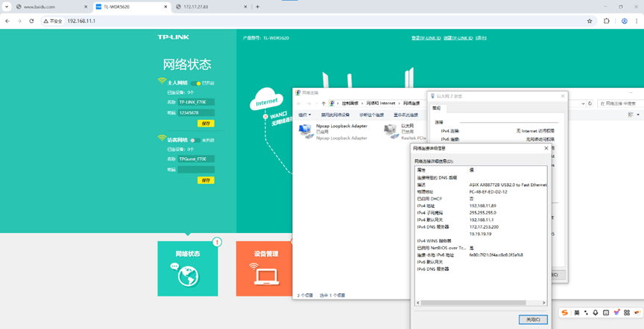Click the Close(C) button in details dialog
The image size is (644, 329).
coord(533,319)
